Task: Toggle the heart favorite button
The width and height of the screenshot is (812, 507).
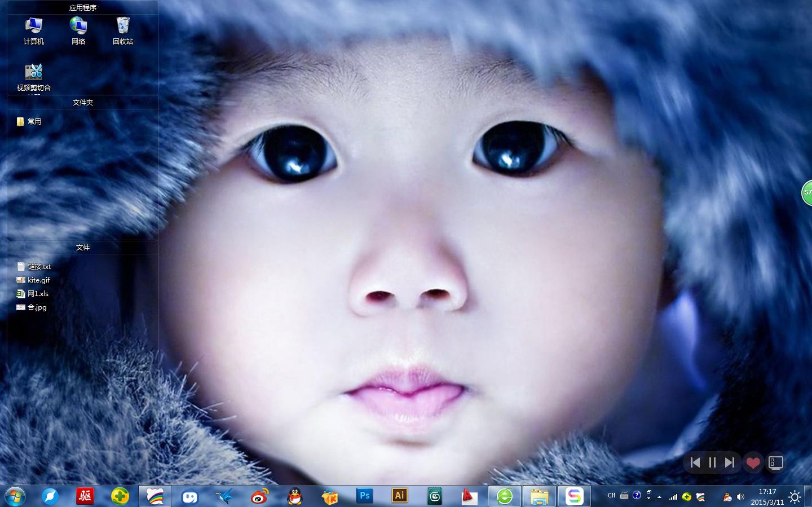Action: (x=753, y=463)
